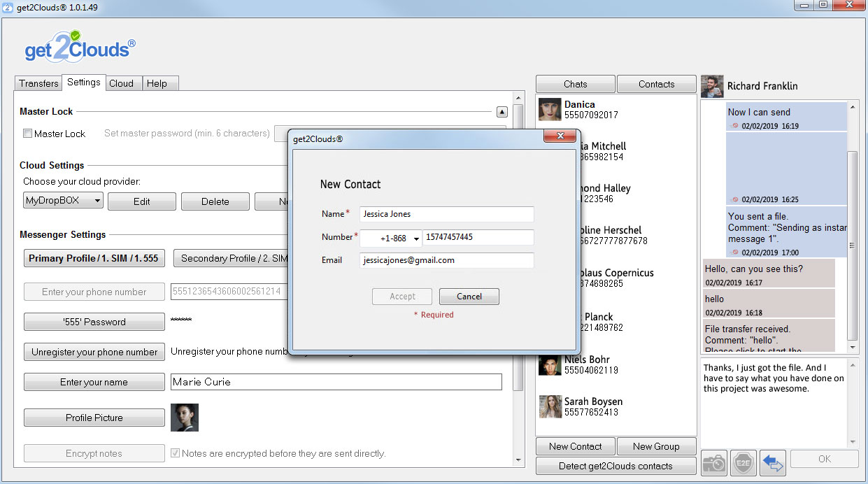
Task: Click the Name field with Jessica Jones
Action: tap(447, 214)
